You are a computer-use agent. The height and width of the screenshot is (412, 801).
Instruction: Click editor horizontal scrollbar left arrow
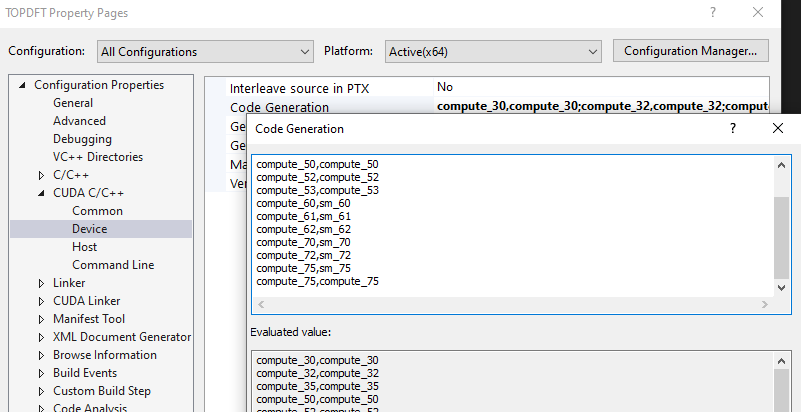click(x=261, y=304)
